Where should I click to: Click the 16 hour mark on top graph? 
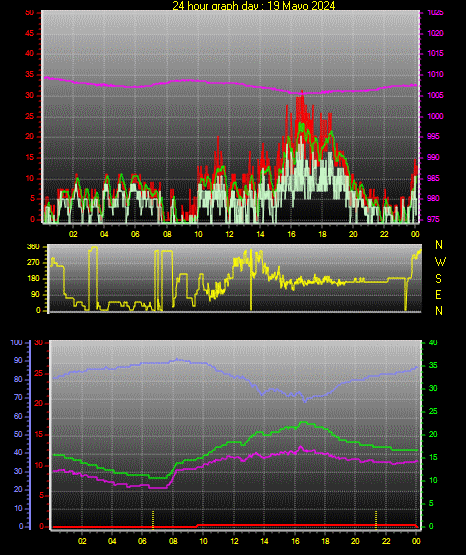coord(291,234)
